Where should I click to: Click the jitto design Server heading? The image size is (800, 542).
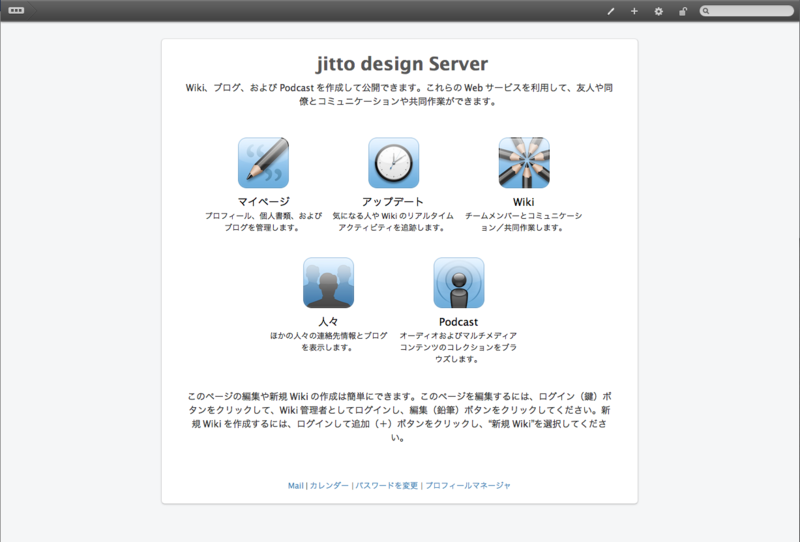pyautogui.click(x=402, y=64)
